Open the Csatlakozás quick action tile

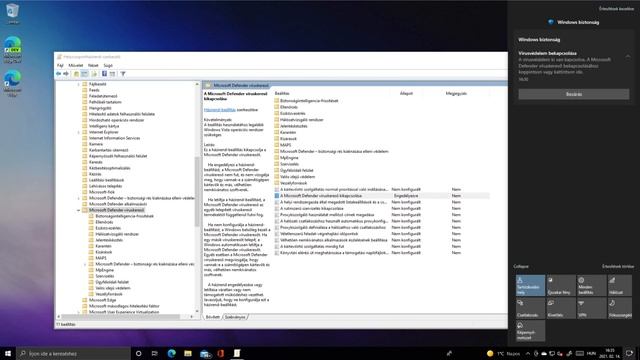(x=530, y=308)
